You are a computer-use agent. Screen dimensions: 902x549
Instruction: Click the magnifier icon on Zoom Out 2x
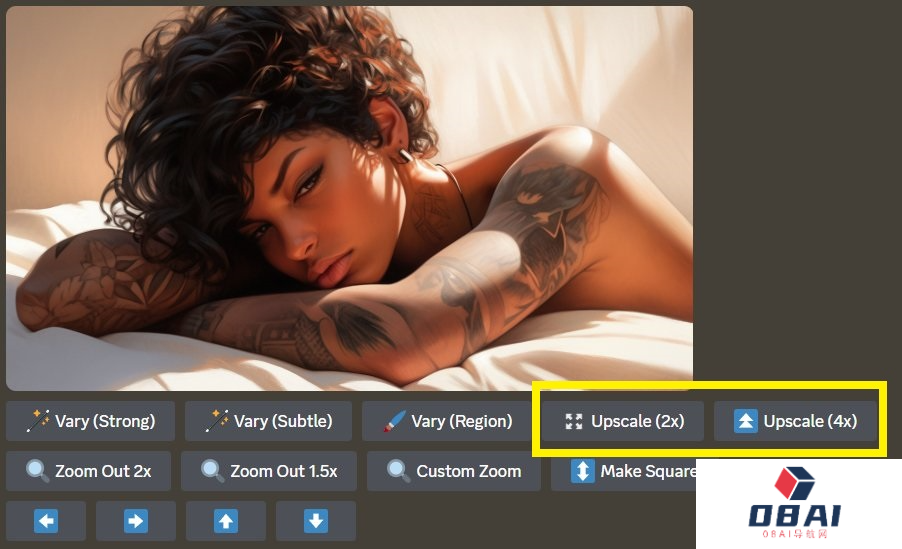click(37, 471)
